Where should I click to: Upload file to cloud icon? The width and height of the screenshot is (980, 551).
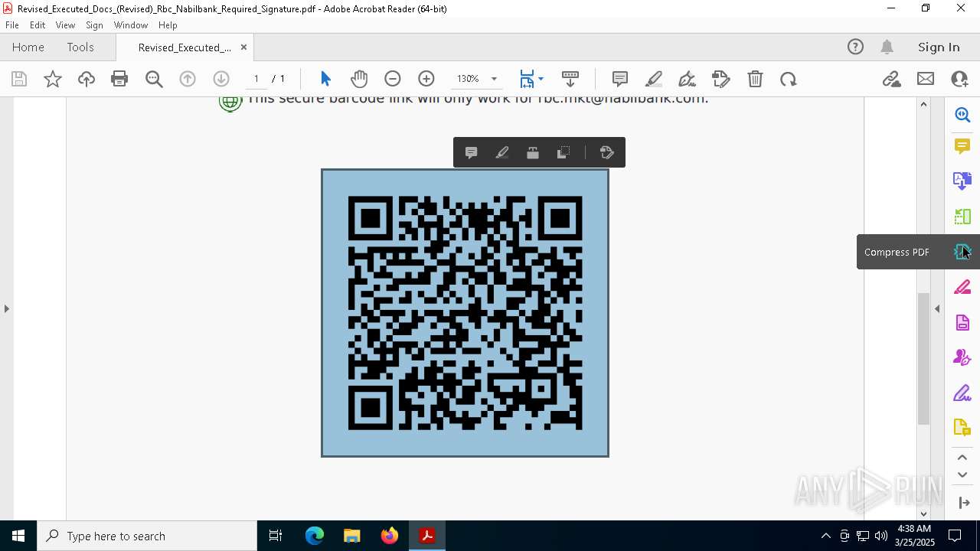tap(87, 79)
